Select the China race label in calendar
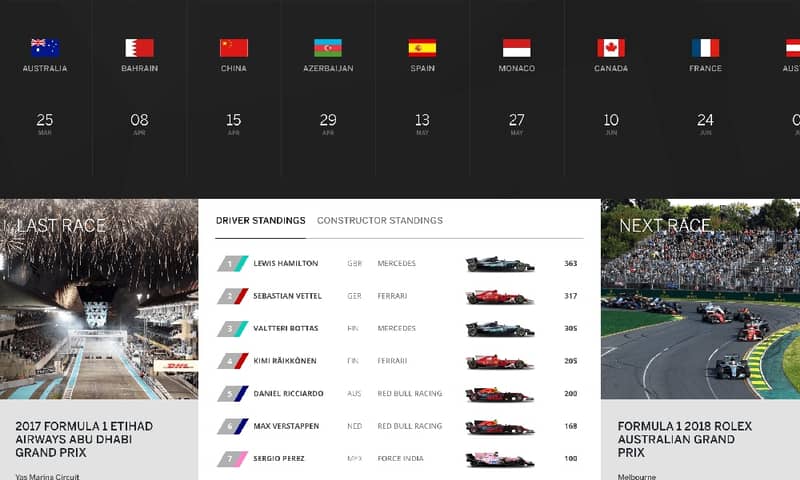 click(x=234, y=68)
